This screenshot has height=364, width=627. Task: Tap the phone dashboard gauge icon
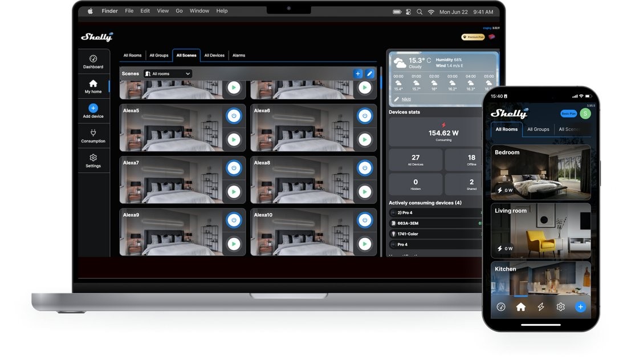(x=500, y=307)
